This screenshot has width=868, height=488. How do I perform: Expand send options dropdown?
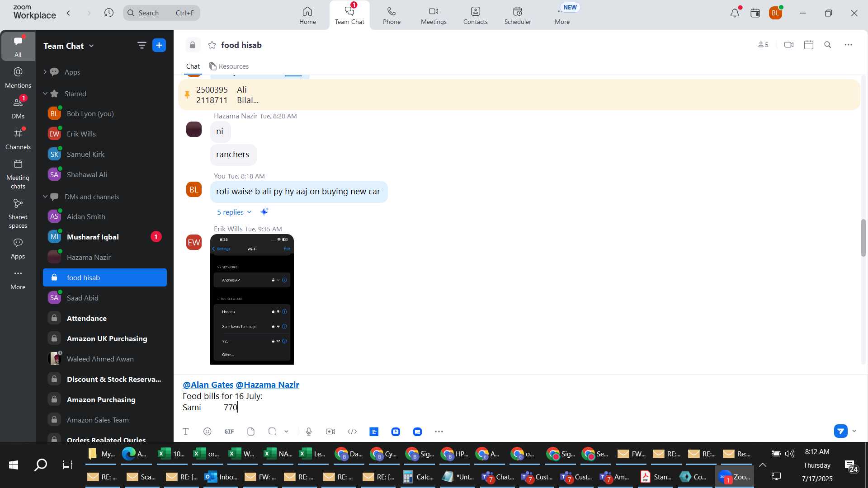click(854, 431)
